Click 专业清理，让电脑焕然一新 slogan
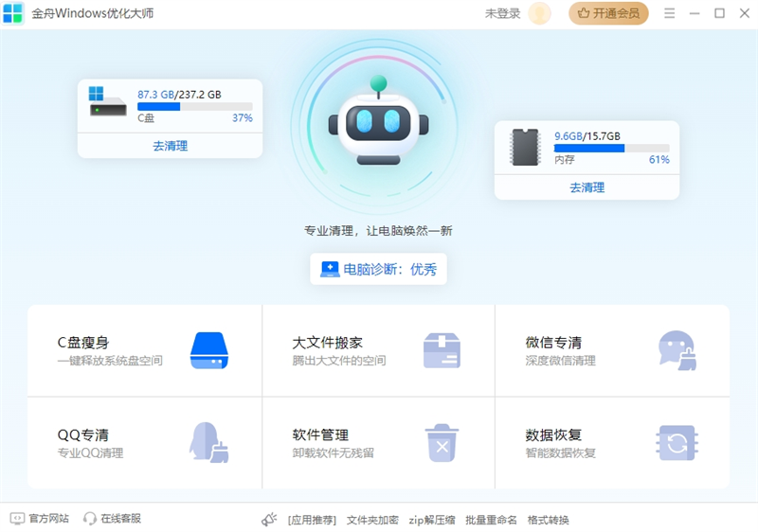 pyautogui.click(x=378, y=231)
